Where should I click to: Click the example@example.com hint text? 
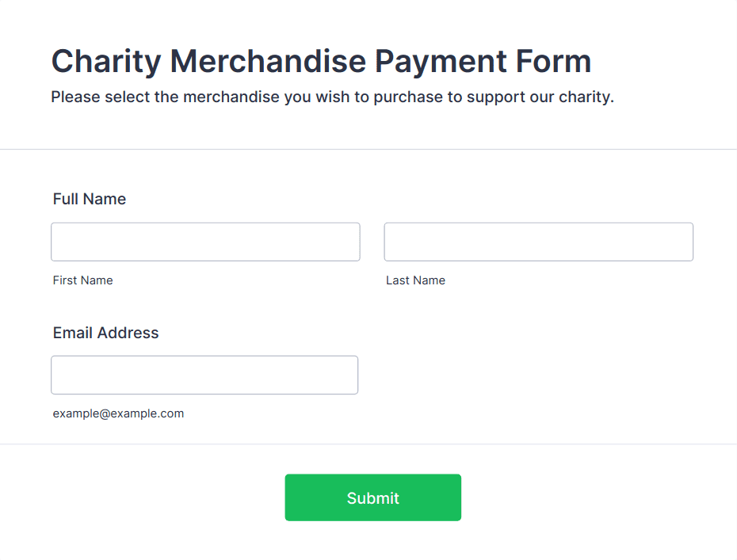coord(118,413)
